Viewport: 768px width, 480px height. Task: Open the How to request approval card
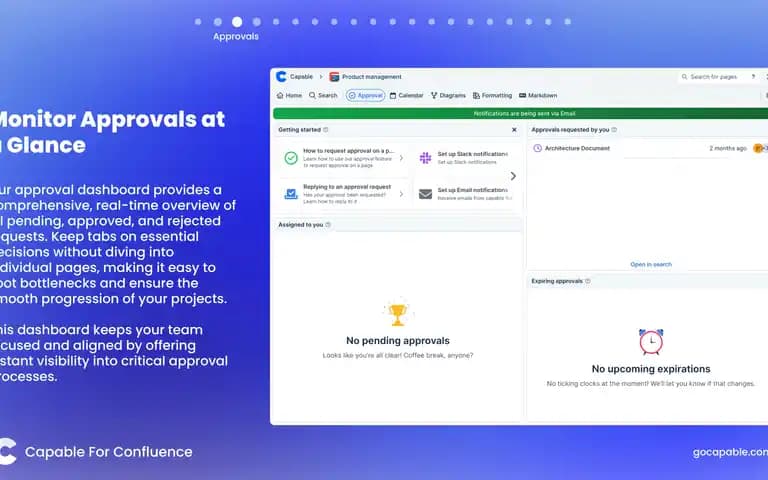coord(344,158)
